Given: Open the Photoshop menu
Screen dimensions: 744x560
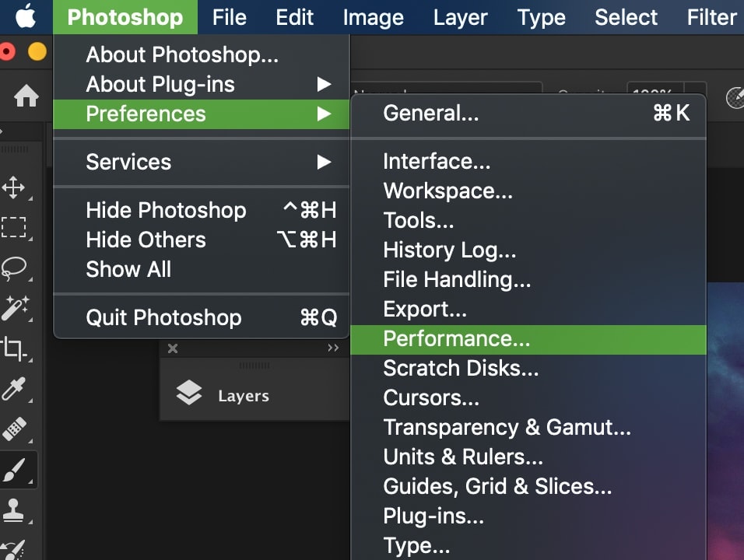Looking at the screenshot, I should pyautogui.click(x=125, y=17).
